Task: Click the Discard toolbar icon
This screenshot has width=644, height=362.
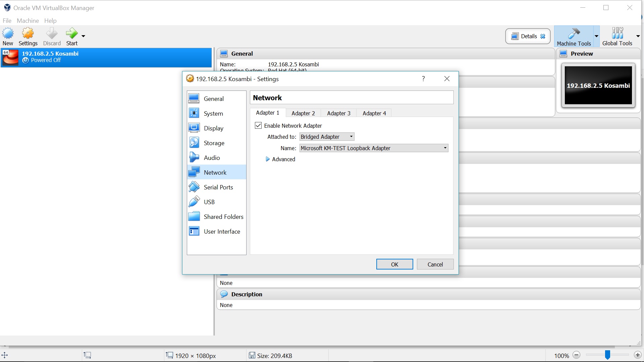Action: (52, 34)
